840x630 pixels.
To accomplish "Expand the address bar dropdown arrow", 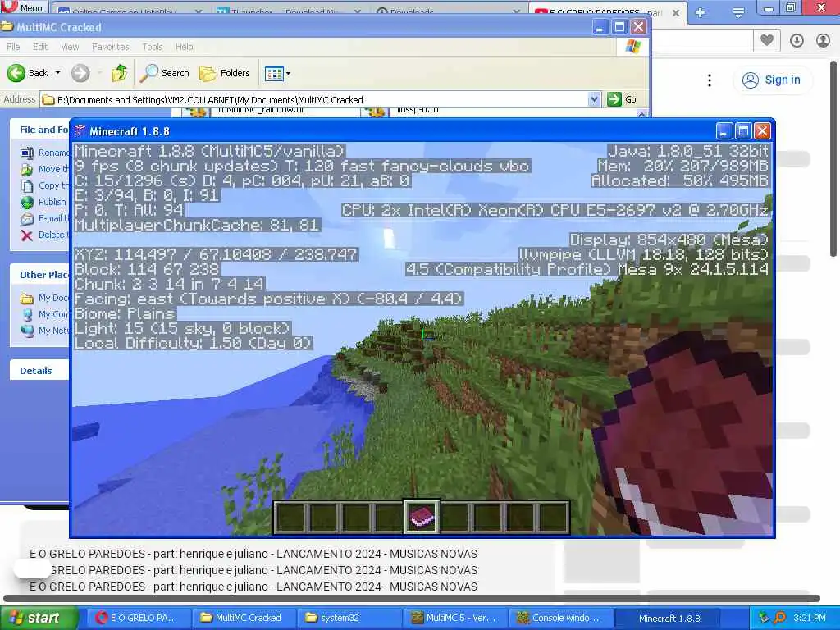I will (594, 99).
